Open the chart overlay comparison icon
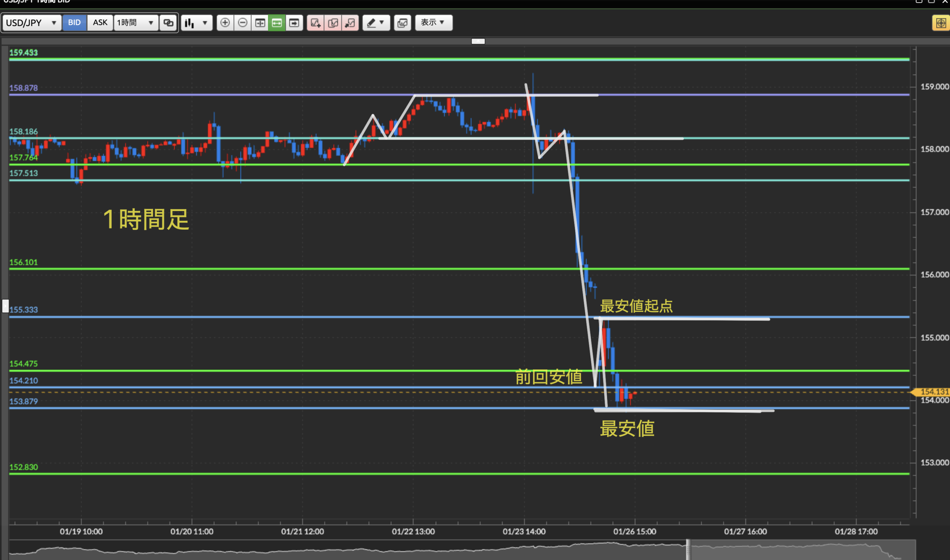The width and height of the screenshot is (950, 560). click(x=403, y=23)
